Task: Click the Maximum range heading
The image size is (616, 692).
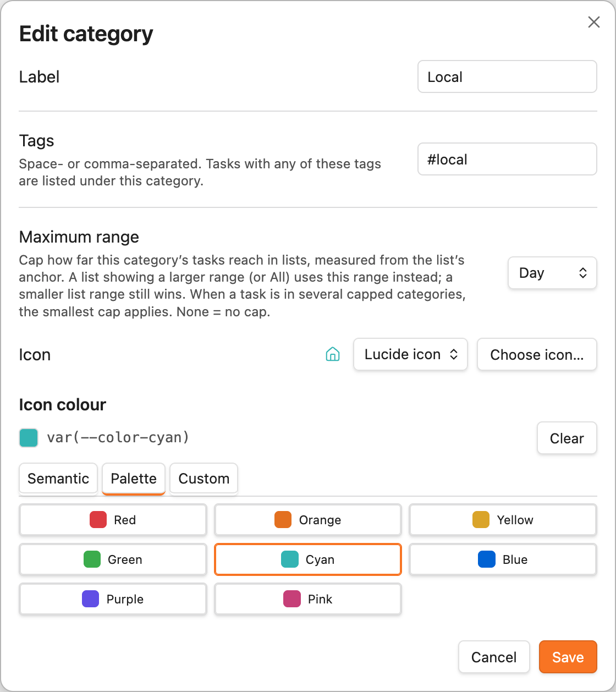Action: tap(79, 237)
